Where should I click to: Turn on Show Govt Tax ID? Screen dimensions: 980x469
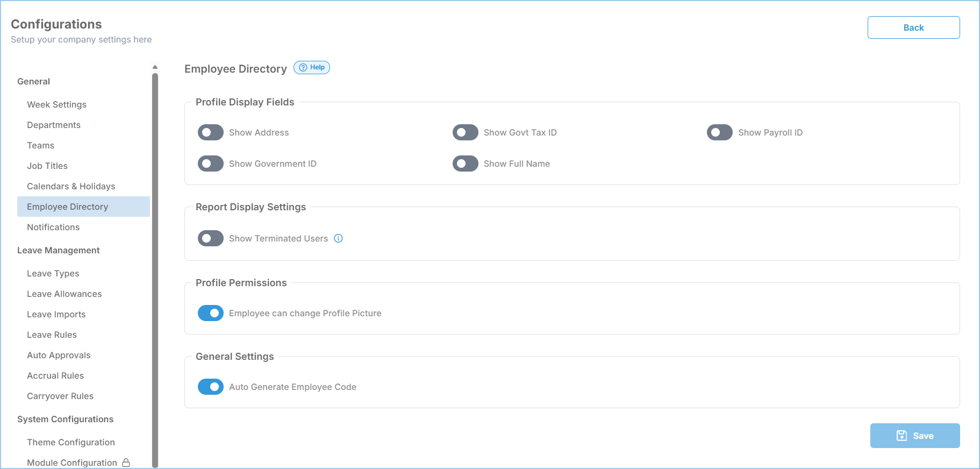coord(466,132)
